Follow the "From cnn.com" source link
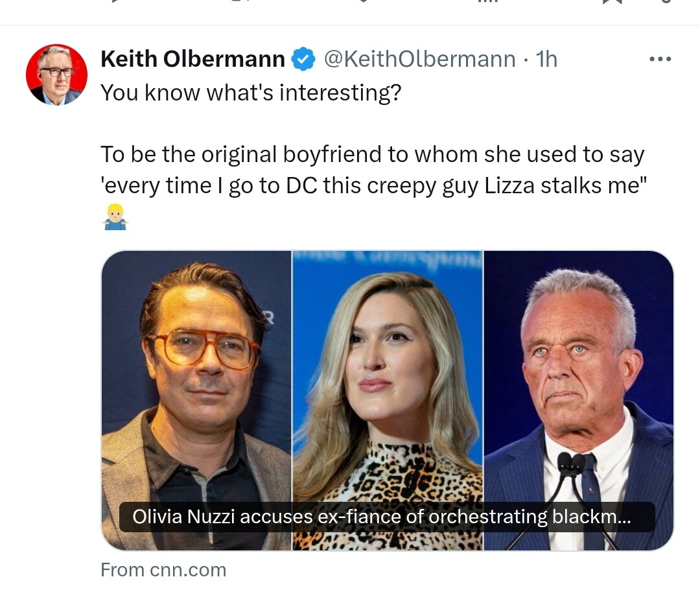This screenshot has height=601, width=700. pyautogui.click(x=163, y=570)
